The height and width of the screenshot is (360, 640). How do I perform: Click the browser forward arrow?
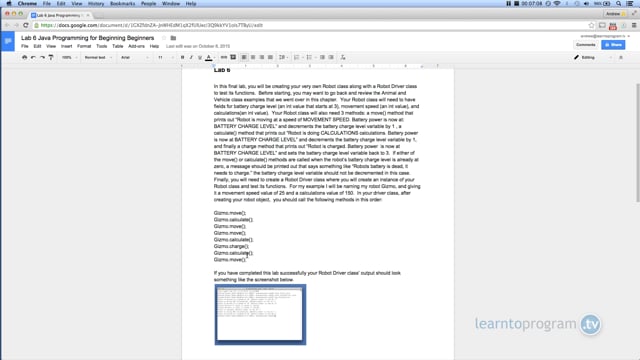click(16, 25)
